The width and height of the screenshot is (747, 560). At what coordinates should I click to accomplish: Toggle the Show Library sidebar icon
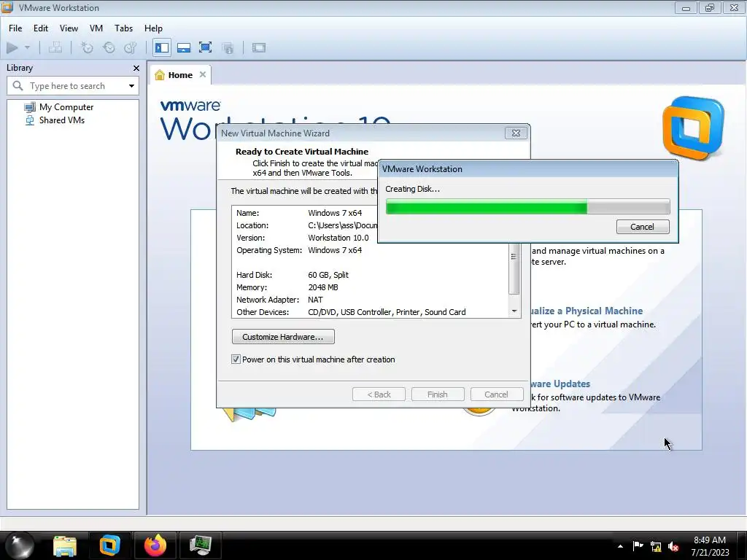(162, 47)
